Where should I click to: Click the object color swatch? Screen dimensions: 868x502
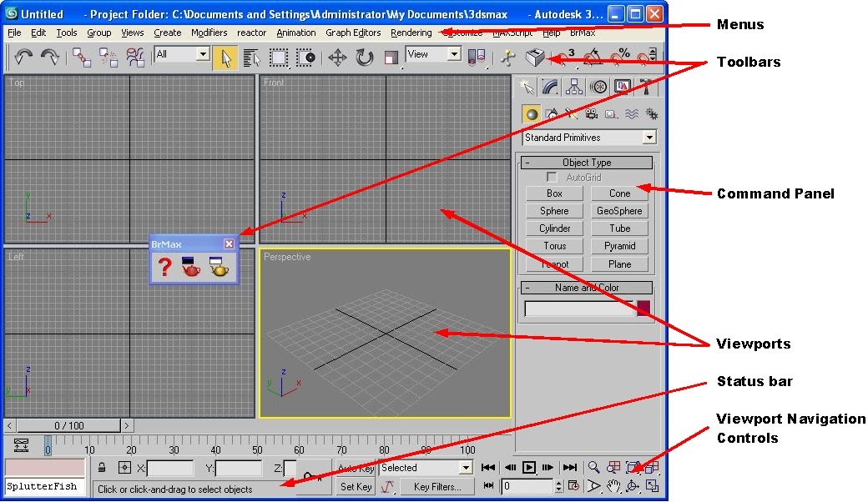click(643, 309)
